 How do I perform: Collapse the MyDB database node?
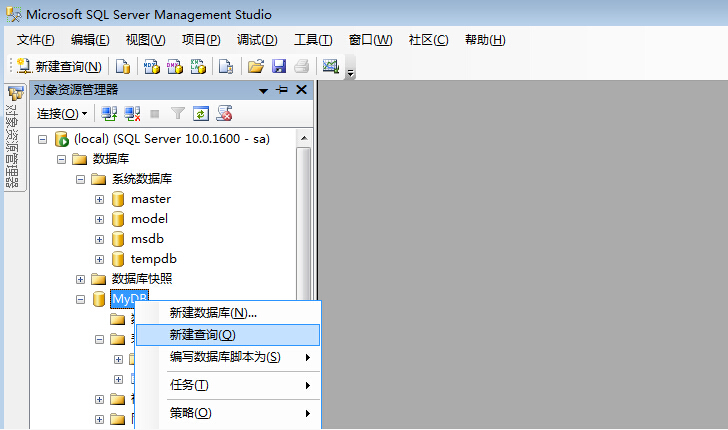tap(80, 300)
